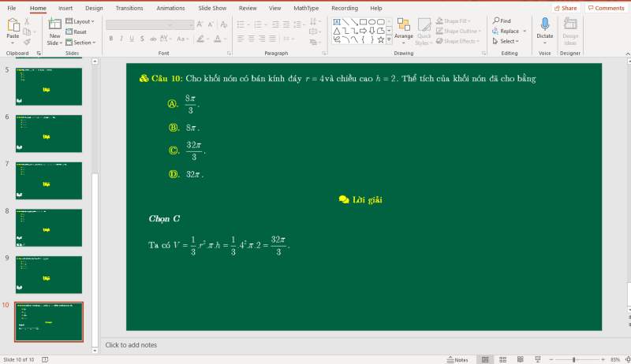The width and height of the screenshot is (631, 364).
Task: Toggle text Shadow effect
Action: (142, 39)
